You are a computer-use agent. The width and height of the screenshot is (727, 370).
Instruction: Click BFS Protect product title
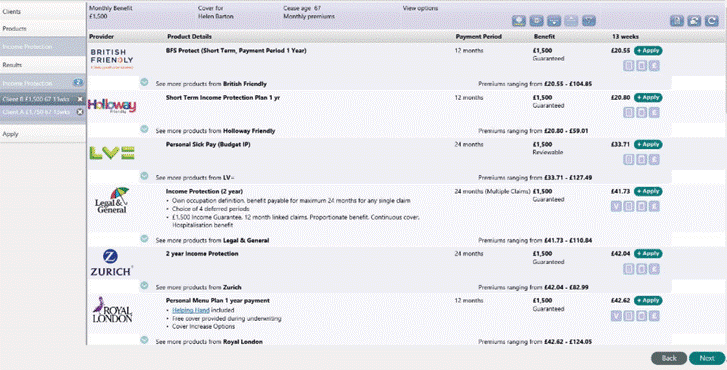[236, 51]
